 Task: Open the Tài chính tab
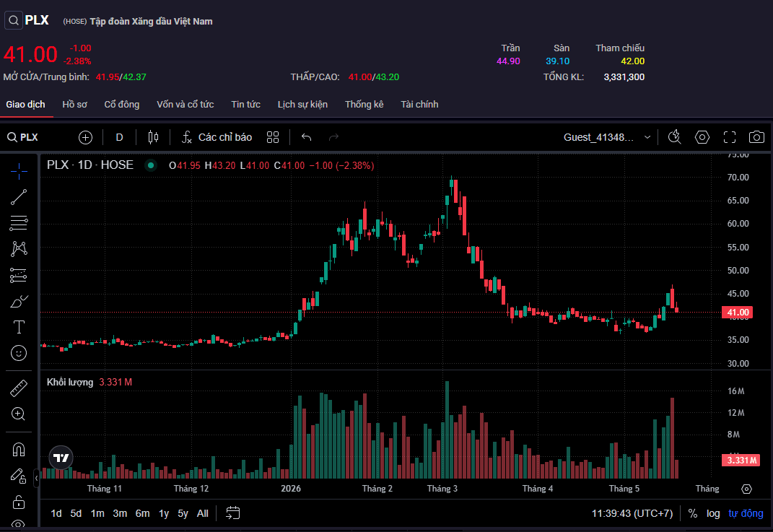[x=419, y=105]
